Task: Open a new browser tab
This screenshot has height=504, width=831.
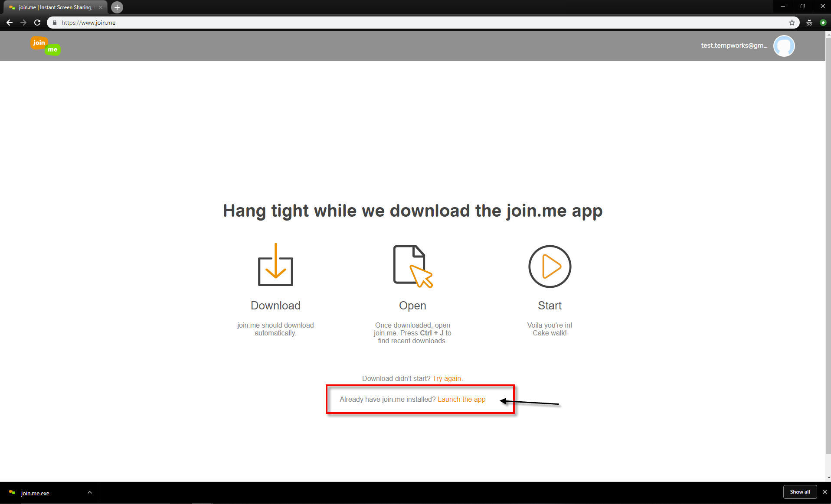Action: coord(117,7)
